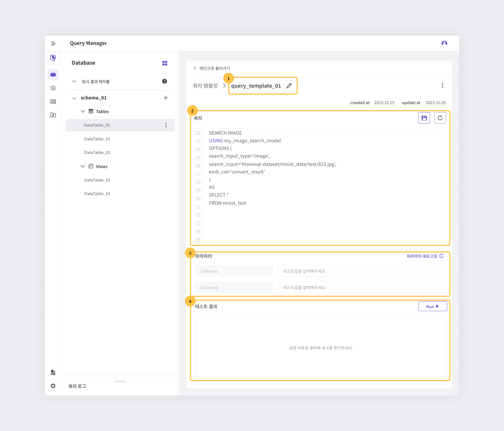Collapse the Tables folder
The height and width of the screenshot is (431, 504).
[x=83, y=111]
